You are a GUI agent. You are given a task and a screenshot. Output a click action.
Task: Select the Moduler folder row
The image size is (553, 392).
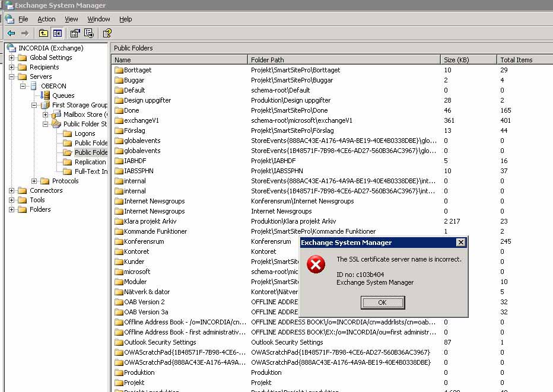[x=135, y=282]
